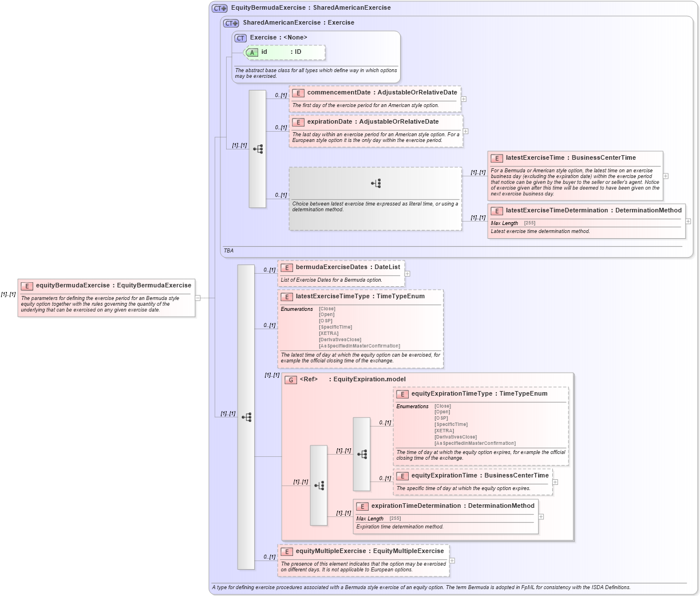The height and width of the screenshot is (596, 700).
Task: Select the G icon of EquityExpiration.model group
Action: 291,379
